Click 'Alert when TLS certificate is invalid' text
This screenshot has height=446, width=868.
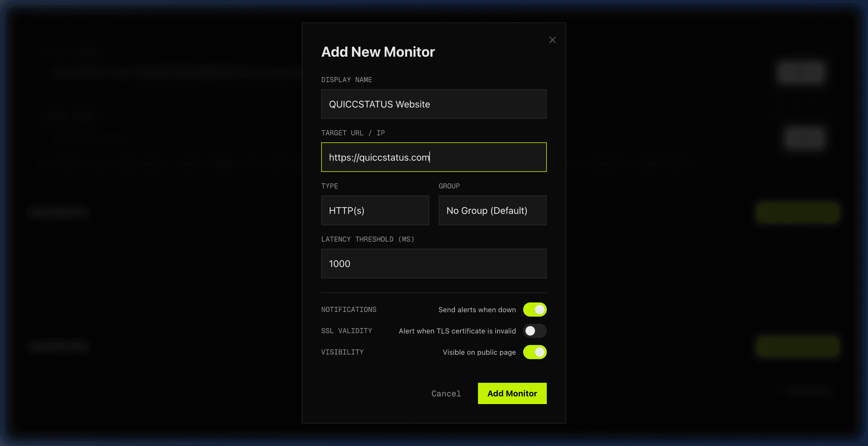[x=457, y=331]
